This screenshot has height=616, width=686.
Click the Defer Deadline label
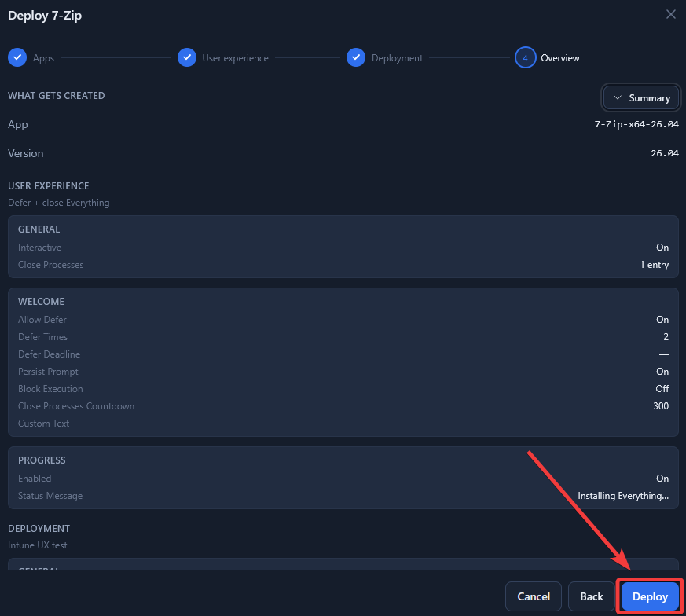click(x=49, y=354)
